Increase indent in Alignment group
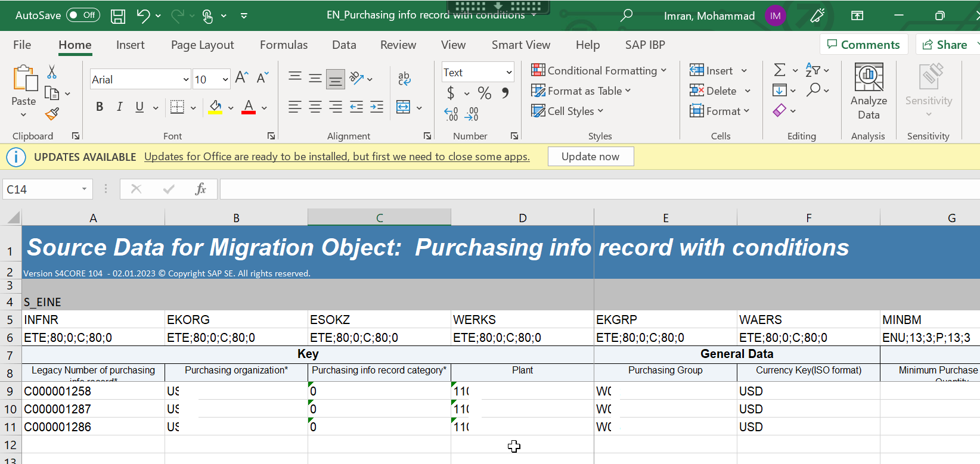The height and width of the screenshot is (464, 980). (377, 107)
